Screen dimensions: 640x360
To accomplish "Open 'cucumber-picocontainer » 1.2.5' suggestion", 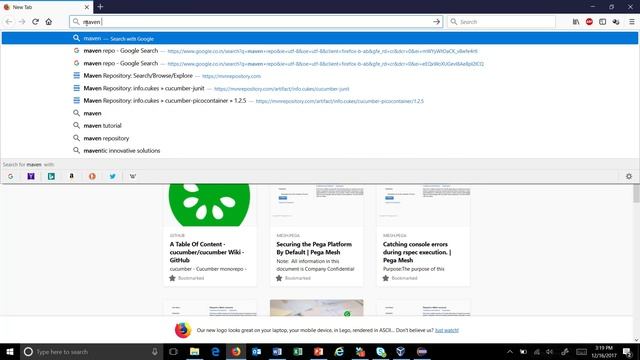I will (x=320, y=101).
